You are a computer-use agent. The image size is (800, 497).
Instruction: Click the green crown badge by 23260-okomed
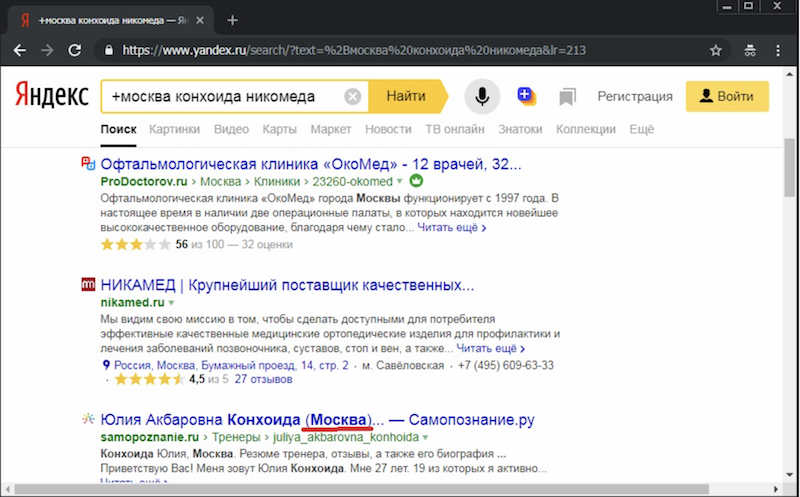coord(416,181)
